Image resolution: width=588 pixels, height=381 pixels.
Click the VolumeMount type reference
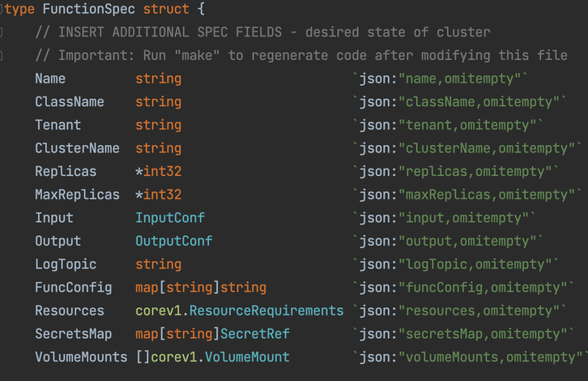(x=247, y=358)
